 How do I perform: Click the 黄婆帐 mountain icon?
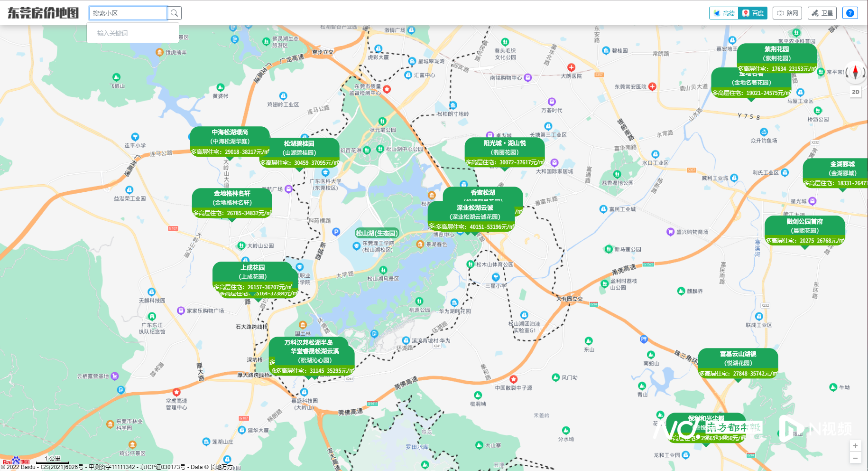tap(220, 87)
